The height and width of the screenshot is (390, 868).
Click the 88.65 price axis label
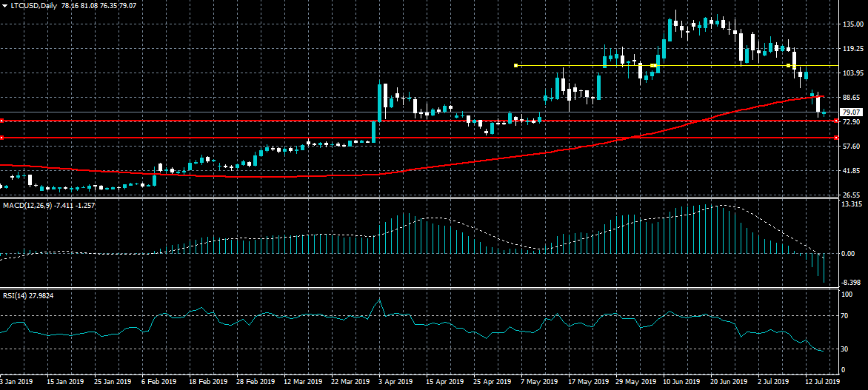pos(851,98)
